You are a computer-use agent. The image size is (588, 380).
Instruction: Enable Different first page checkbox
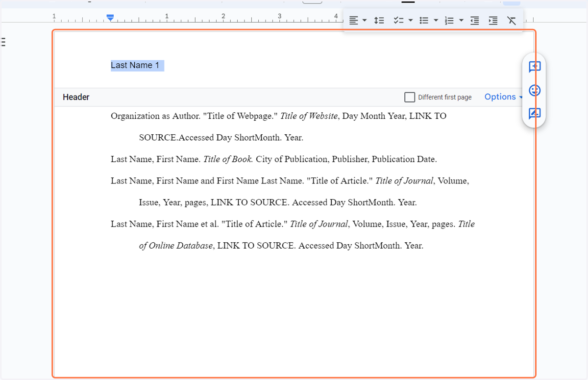click(x=410, y=97)
